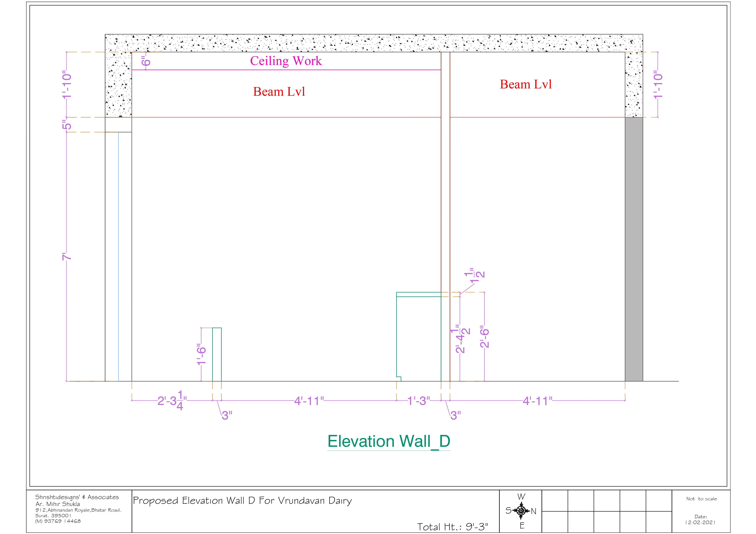Click the gray shaded column on right

(x=634, y=249)
